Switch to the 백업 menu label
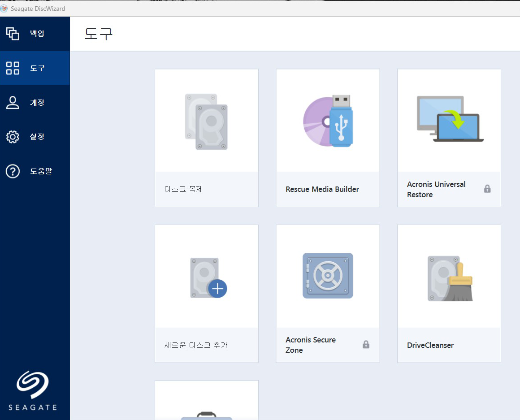The width and height of the screenshot is (520, 420). coord(37,34)
